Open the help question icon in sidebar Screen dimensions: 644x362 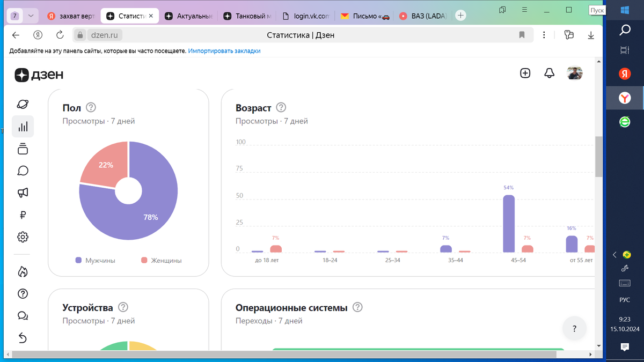[x=23, y=294]
